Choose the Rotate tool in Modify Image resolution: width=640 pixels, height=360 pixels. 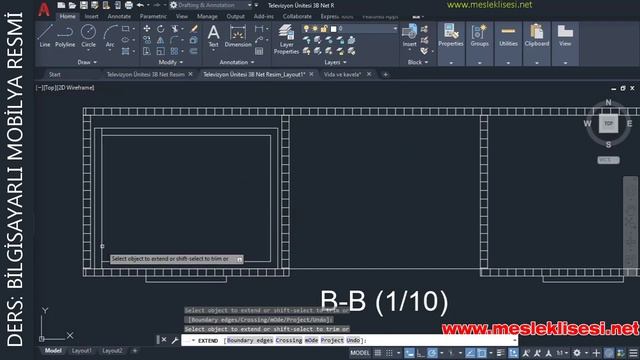[x=160, y=29]
